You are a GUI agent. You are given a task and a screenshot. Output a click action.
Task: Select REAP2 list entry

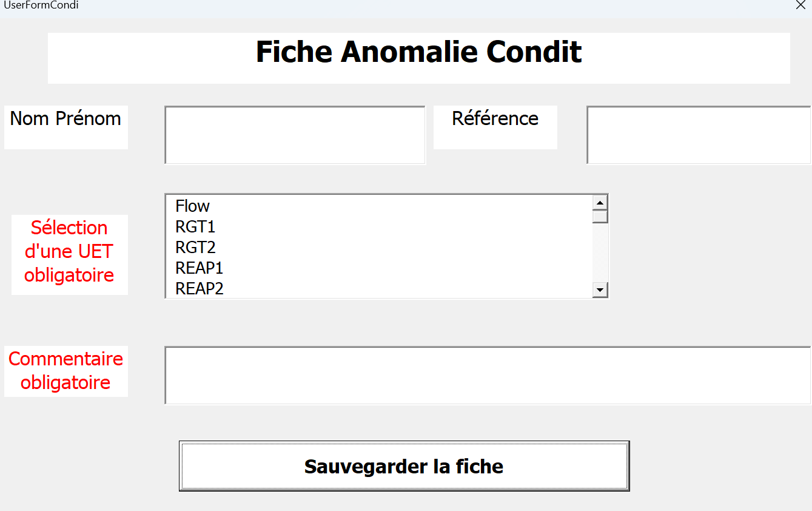200,289
